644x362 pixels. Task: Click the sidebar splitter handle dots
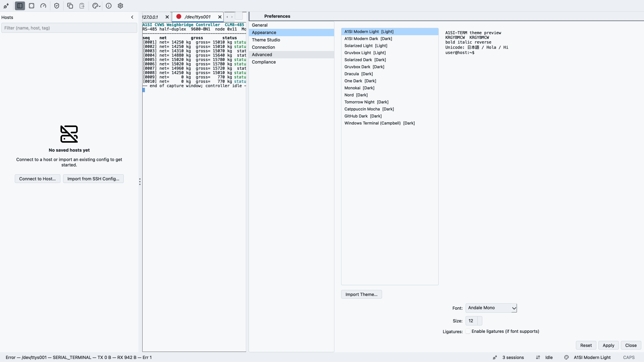pyautogui.click(x=140, y=182)
